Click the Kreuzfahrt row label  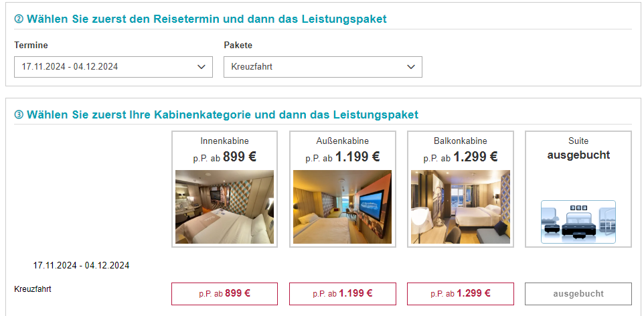(33, 289)
